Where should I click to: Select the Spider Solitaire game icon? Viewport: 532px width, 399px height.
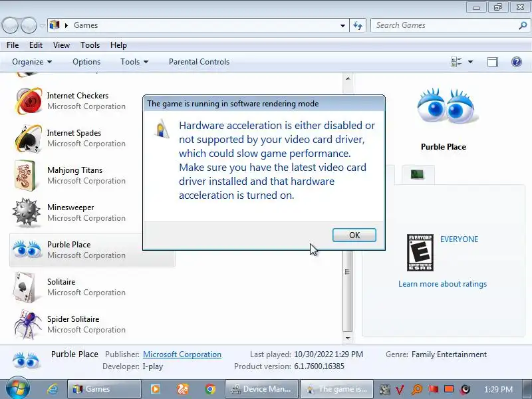tap(27, 325)
